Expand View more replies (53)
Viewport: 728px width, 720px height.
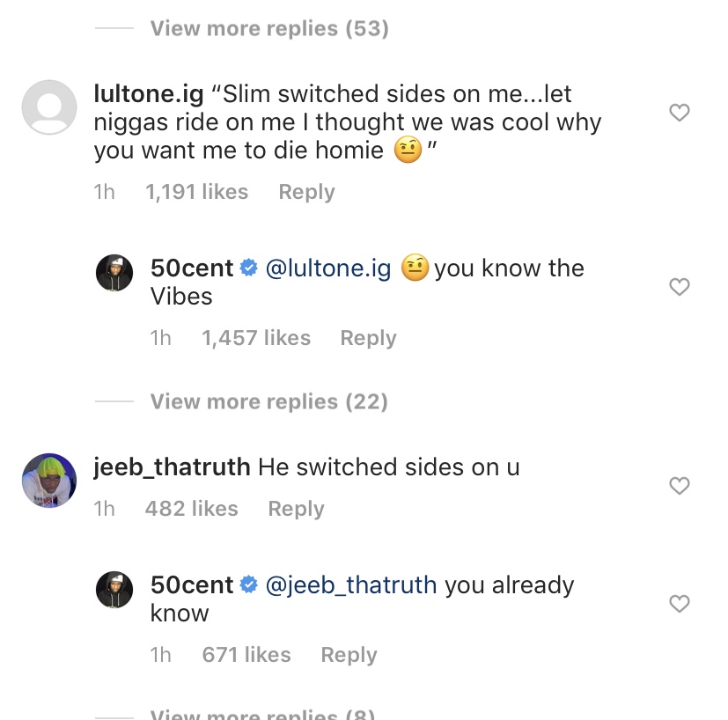point(268,28)
